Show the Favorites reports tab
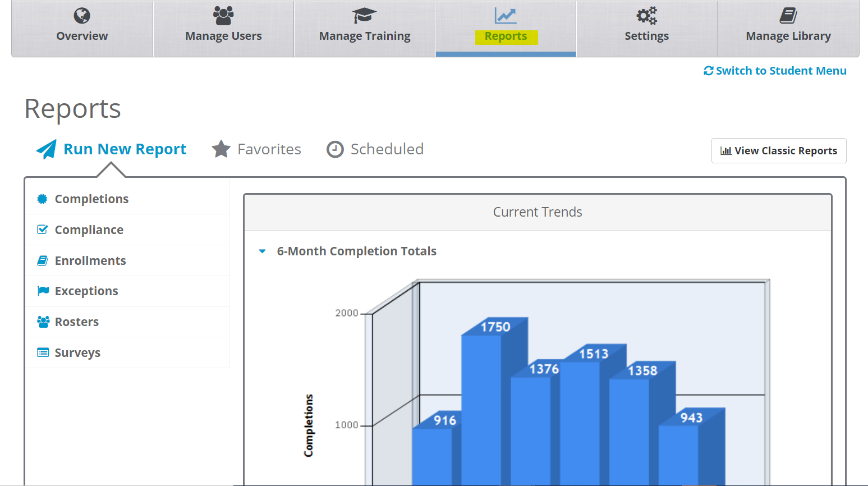Screen dimensions: 868x486 click(x=256, y=149)
